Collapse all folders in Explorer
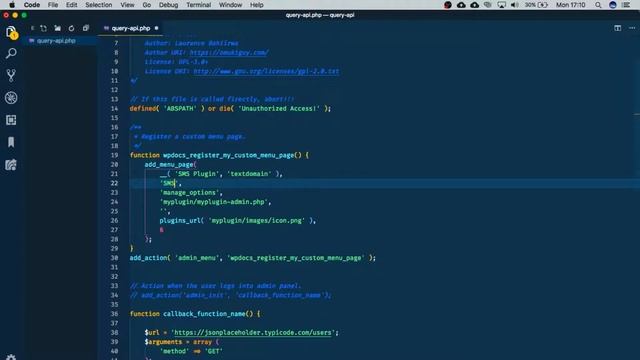Viewport: 640px width, 360px height. (85, 28)
